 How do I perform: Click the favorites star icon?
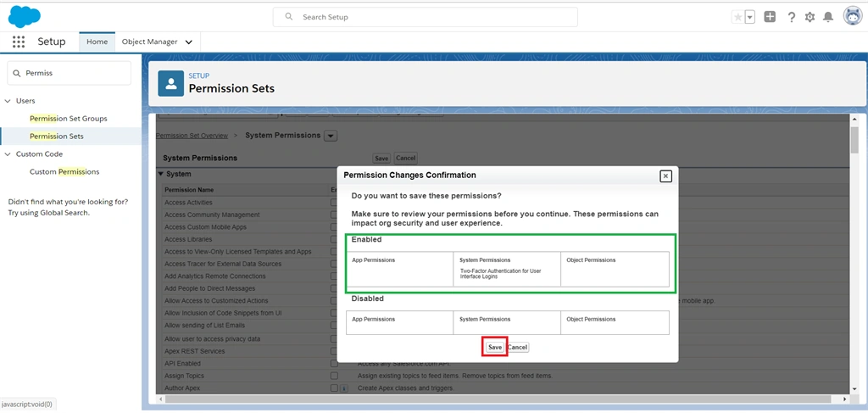[738, 17]
